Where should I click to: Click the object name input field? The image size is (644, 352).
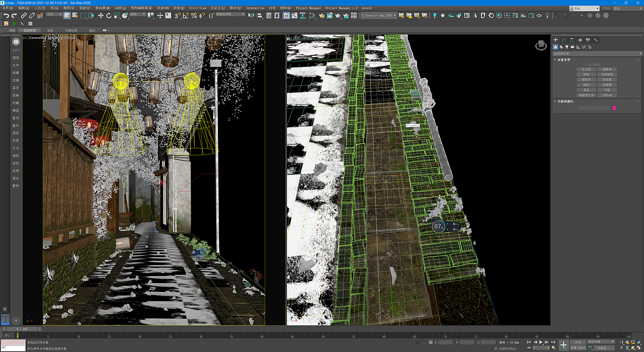594,108
